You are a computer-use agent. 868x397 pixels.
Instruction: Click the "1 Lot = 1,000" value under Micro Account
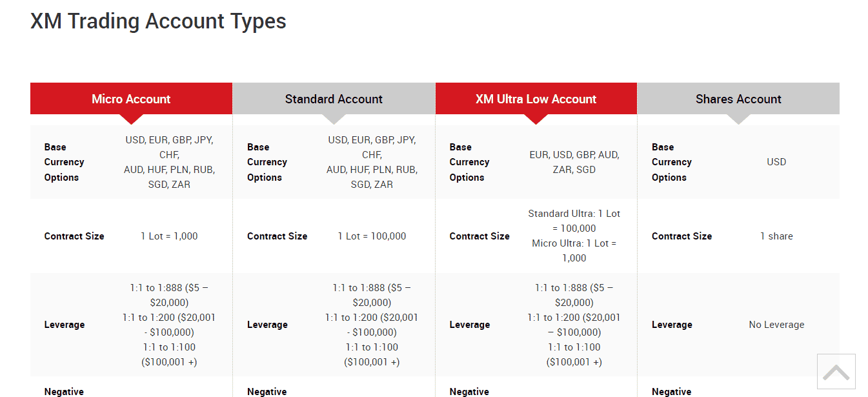169,236
